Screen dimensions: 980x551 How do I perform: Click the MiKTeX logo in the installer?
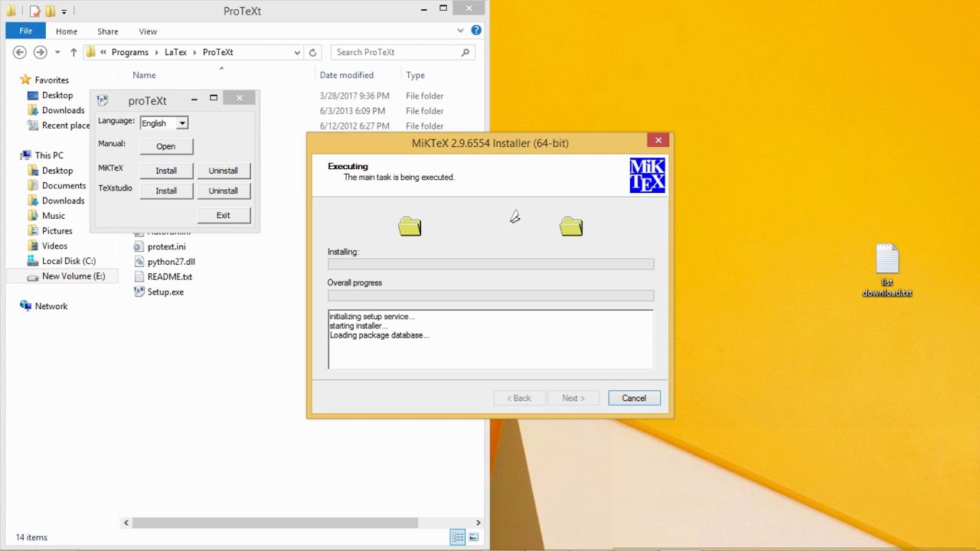click(x=647, y=175)
